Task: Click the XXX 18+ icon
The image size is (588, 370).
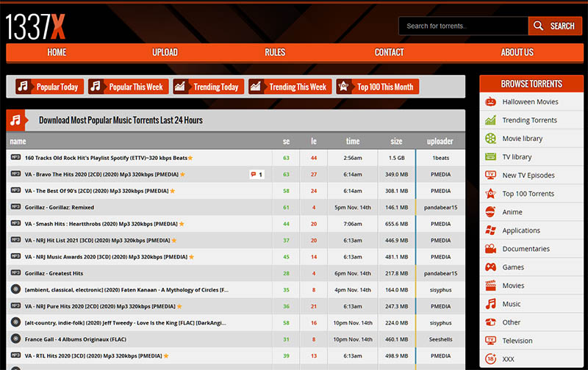Action: point(490,358)
